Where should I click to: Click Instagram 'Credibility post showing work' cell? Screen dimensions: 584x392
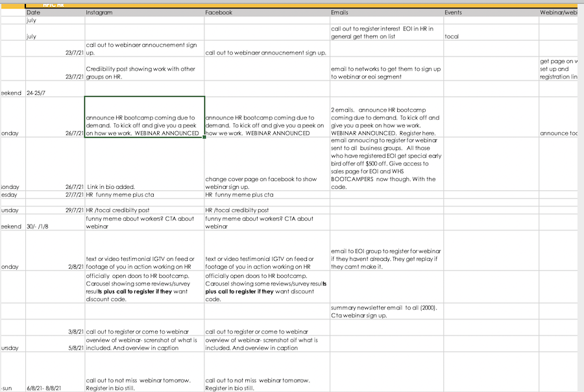coord(144,72)
